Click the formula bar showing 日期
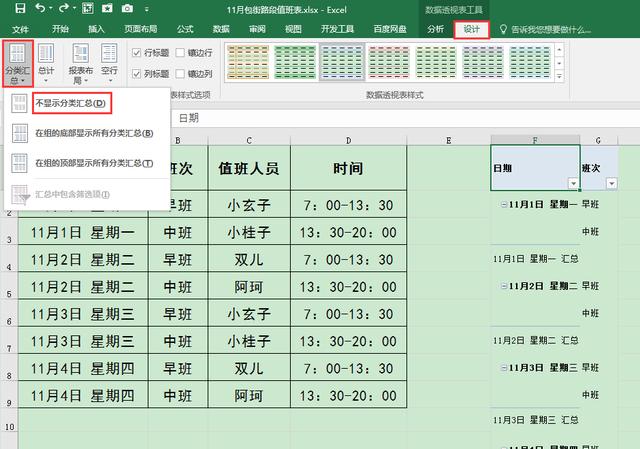This screenshot has width=640, height=449. click(404, 118)
